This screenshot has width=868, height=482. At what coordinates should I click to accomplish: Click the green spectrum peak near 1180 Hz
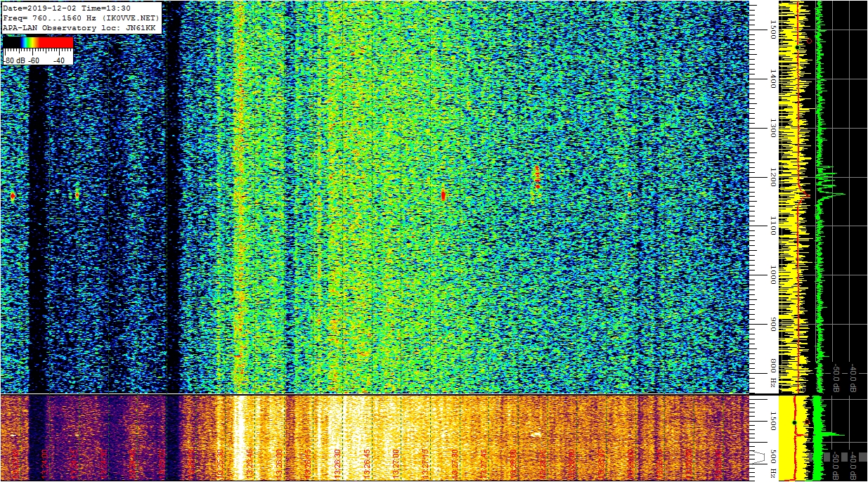click(831, 193)
